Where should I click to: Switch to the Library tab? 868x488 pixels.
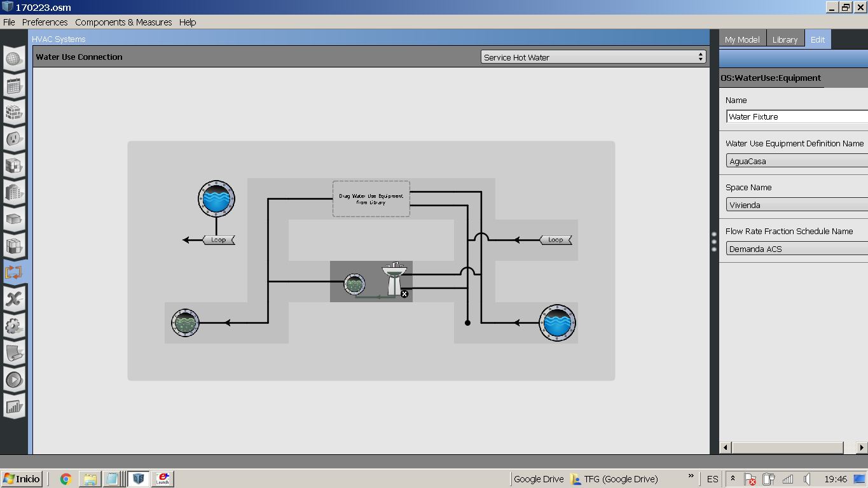[x=785, y=39]
